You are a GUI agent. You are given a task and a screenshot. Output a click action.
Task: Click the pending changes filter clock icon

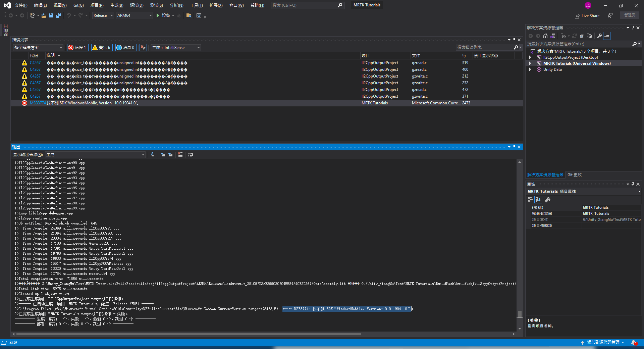click(563, 36)
